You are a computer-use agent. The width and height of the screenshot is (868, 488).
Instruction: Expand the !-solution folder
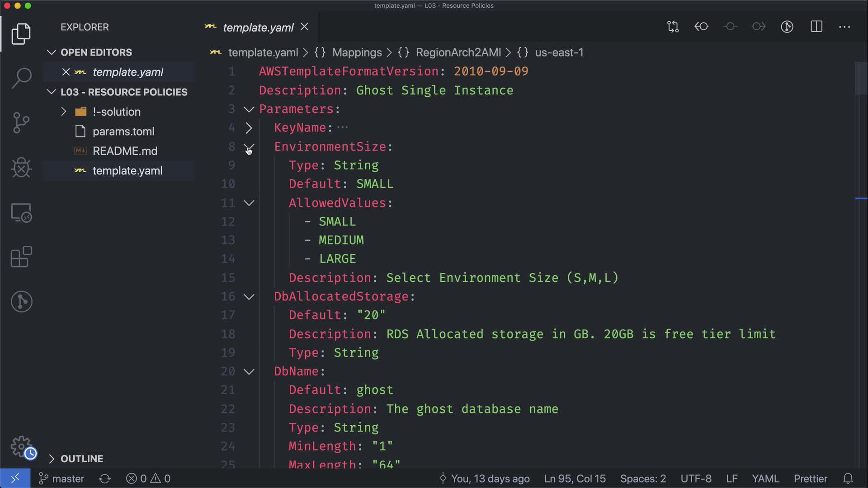(64, 112)
